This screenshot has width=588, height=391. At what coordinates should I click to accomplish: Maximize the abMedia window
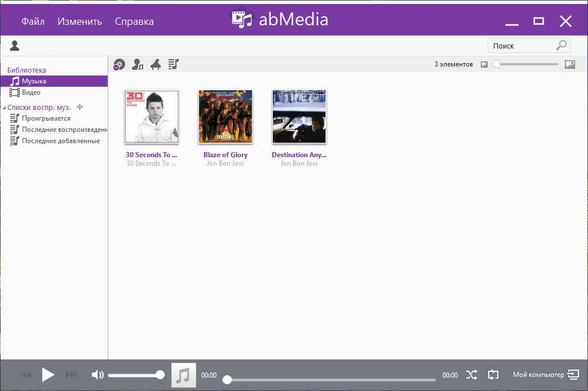tap(538, 21)
